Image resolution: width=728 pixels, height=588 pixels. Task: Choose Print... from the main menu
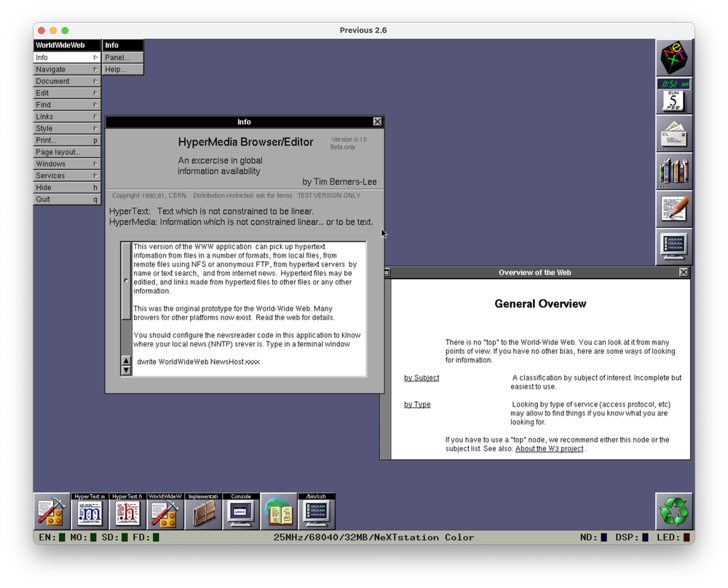67,140
